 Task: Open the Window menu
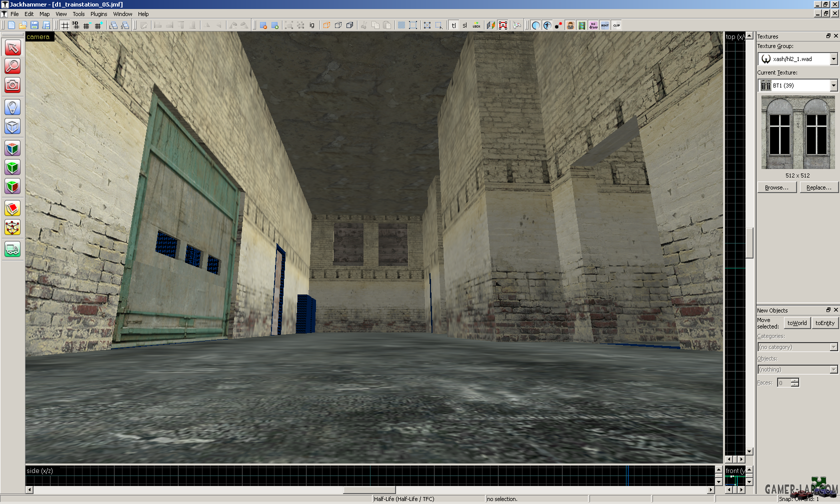pyautogui.click(x=122, y=14)
